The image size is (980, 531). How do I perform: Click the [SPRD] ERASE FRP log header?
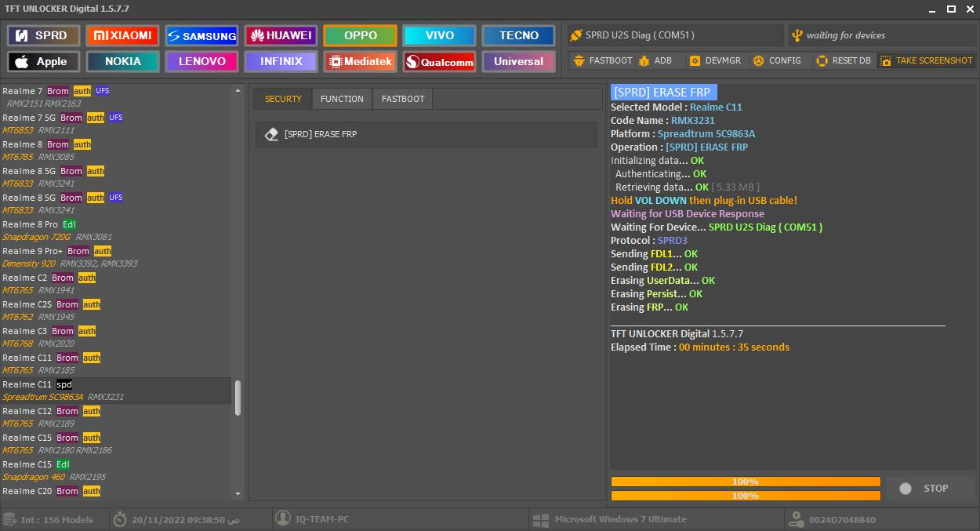pos(663,92)
